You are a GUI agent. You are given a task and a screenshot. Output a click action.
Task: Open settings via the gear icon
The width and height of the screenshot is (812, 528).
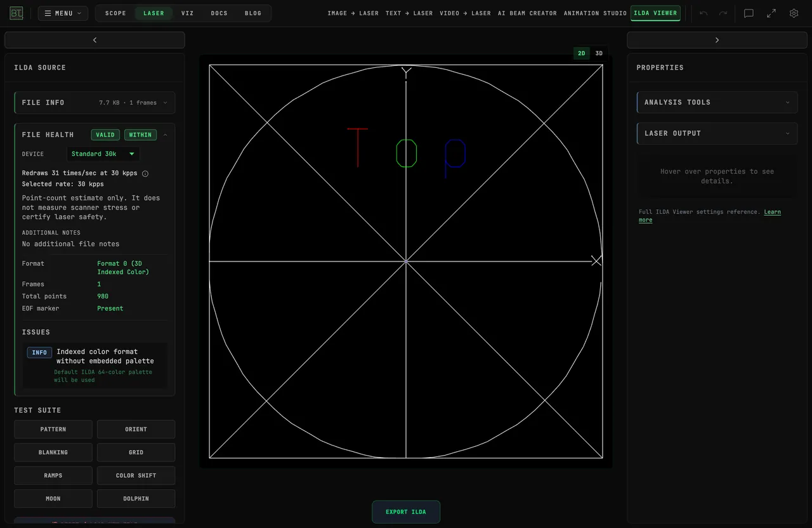click(794, 13)
